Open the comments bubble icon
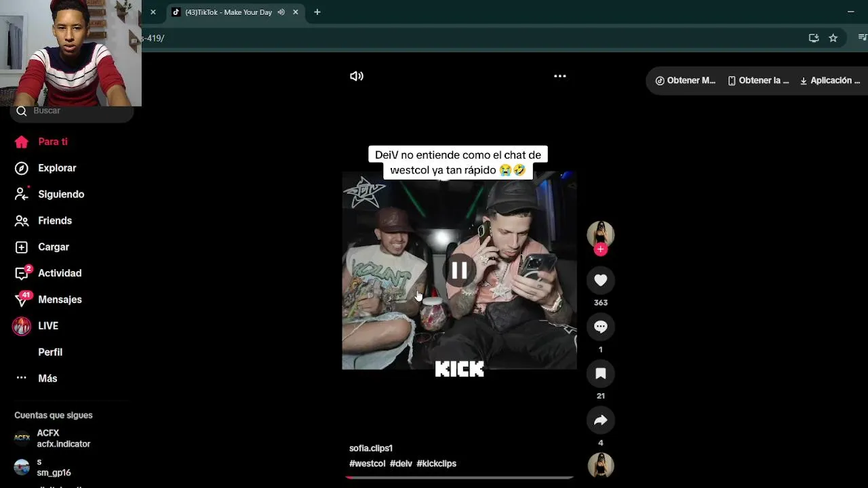 coord(600,327)
